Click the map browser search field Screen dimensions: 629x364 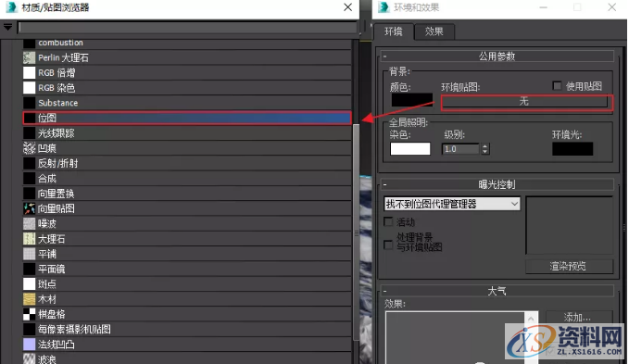coord(187,27)
